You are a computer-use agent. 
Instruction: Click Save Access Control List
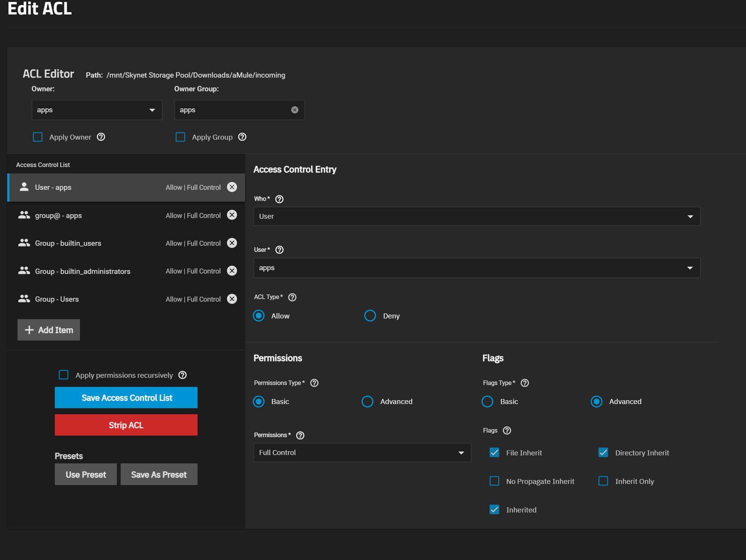[x=126, y=398]
